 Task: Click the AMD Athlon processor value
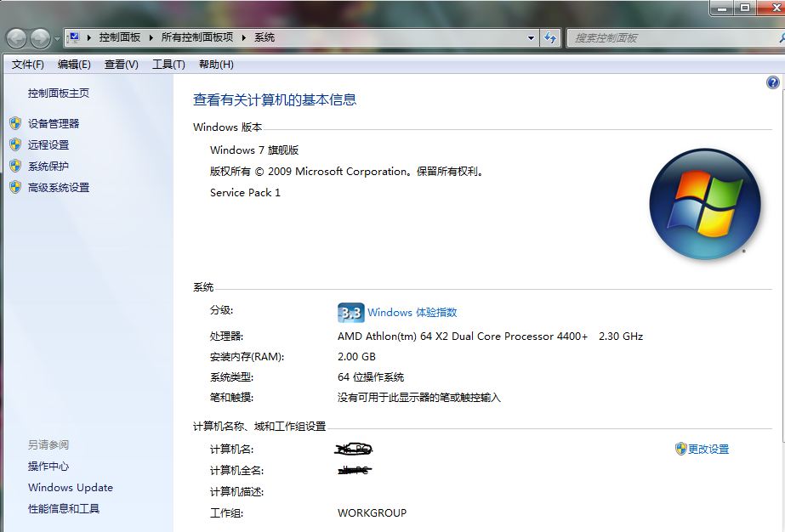pos(490,337)
